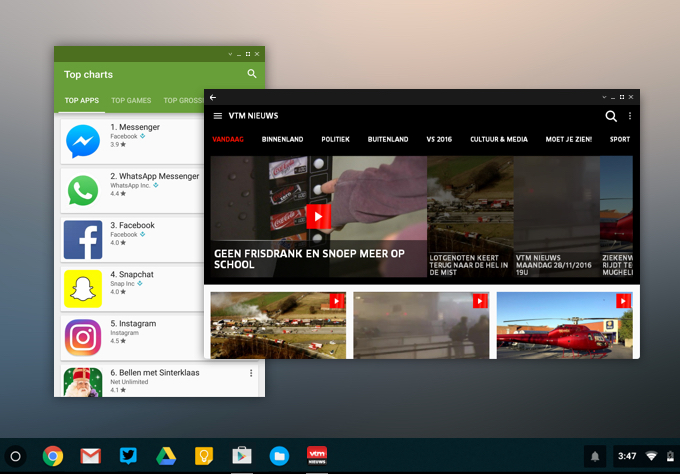Click the Top charts heading
The height and width of the screenshot is (474, 680).
coord(88,75)
